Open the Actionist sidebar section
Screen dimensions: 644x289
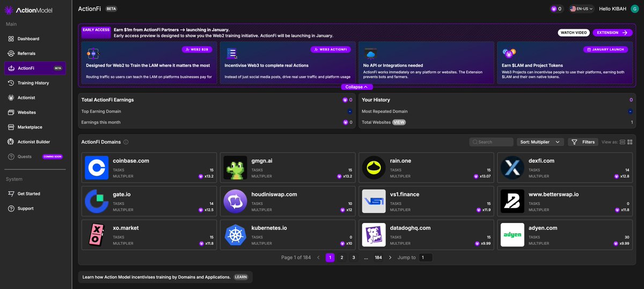(35, 98)
